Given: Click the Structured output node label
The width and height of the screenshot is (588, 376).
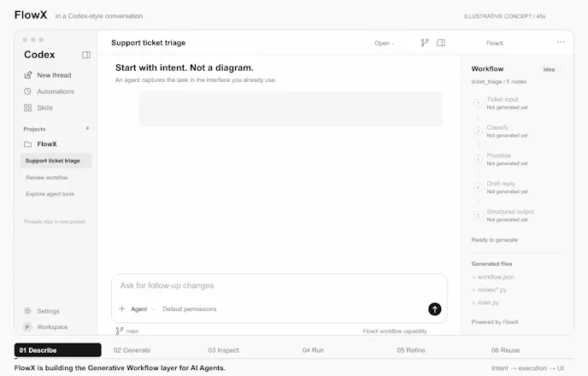Looking at the screenshot, I should point(510,211).
